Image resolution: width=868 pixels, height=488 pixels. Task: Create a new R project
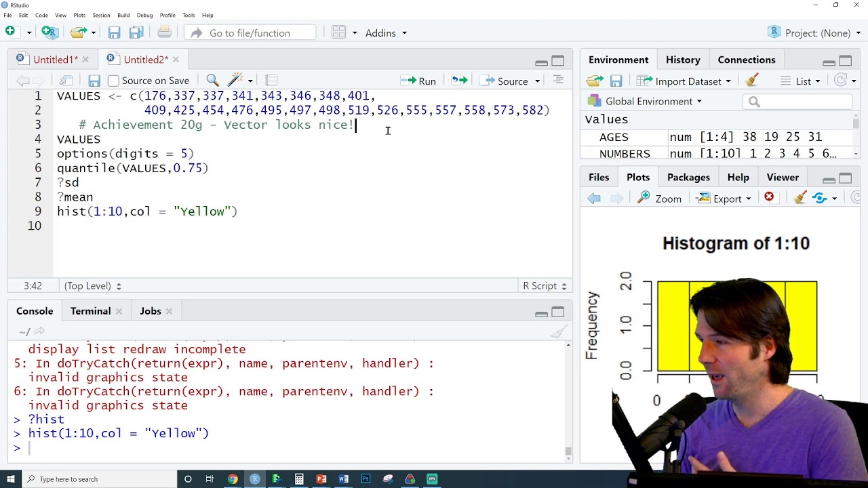click(x=50, y=32)
